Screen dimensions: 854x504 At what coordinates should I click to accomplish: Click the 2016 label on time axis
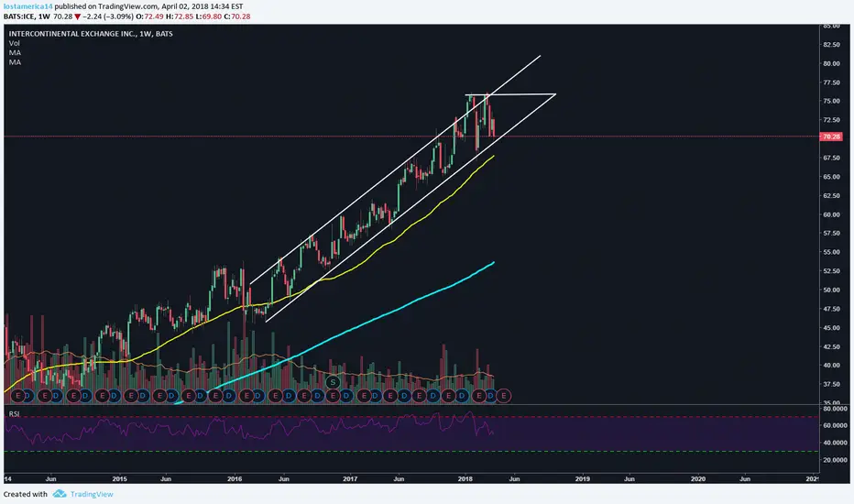tap(235, 479)
